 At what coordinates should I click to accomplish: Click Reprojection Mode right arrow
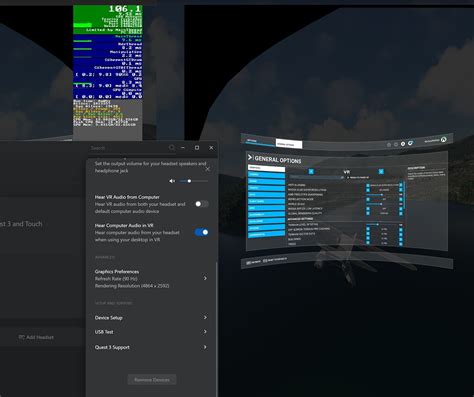pyautogui.click(x=401, y=199)
